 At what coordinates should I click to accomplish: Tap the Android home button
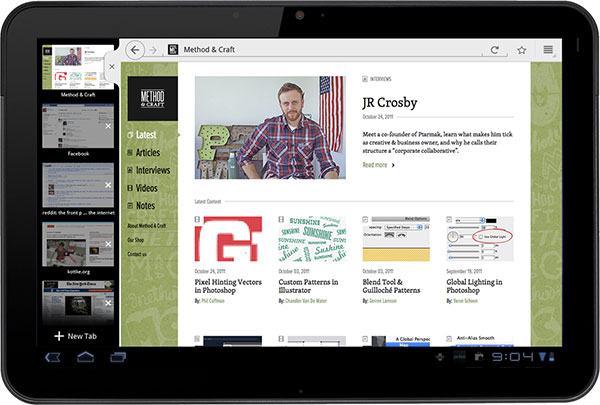pyautogui.click(x=85, y=357)
